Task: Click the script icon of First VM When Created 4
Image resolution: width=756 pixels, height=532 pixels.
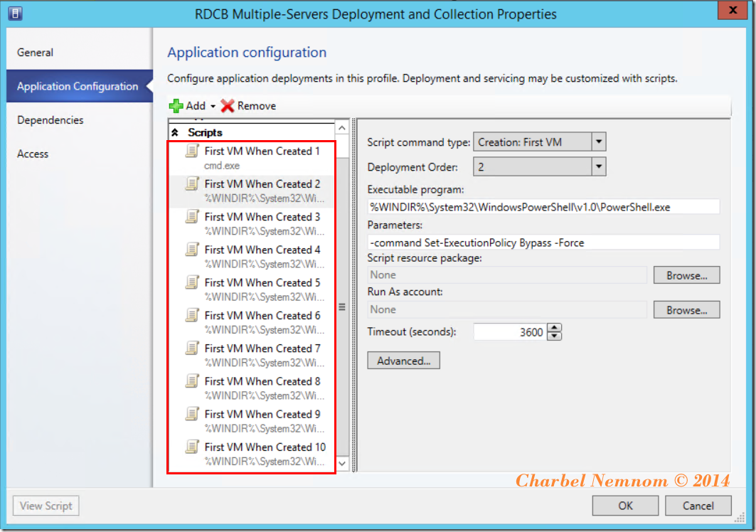Action: coord(192,250)
